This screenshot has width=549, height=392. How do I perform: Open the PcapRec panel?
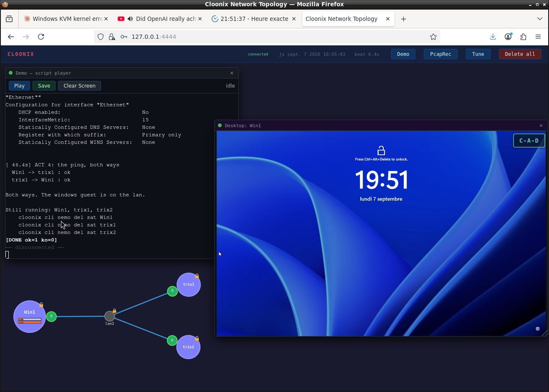[441, 54]
